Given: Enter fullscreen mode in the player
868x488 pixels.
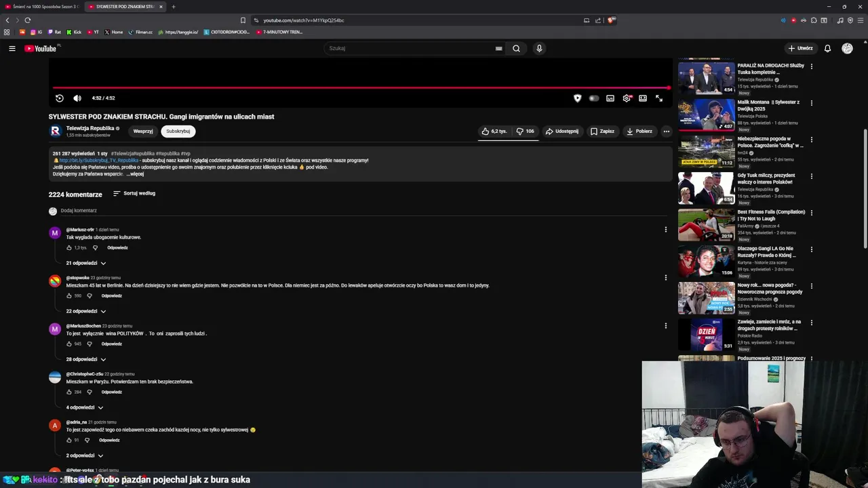Looking at the screenshot, I should point(659,98).
